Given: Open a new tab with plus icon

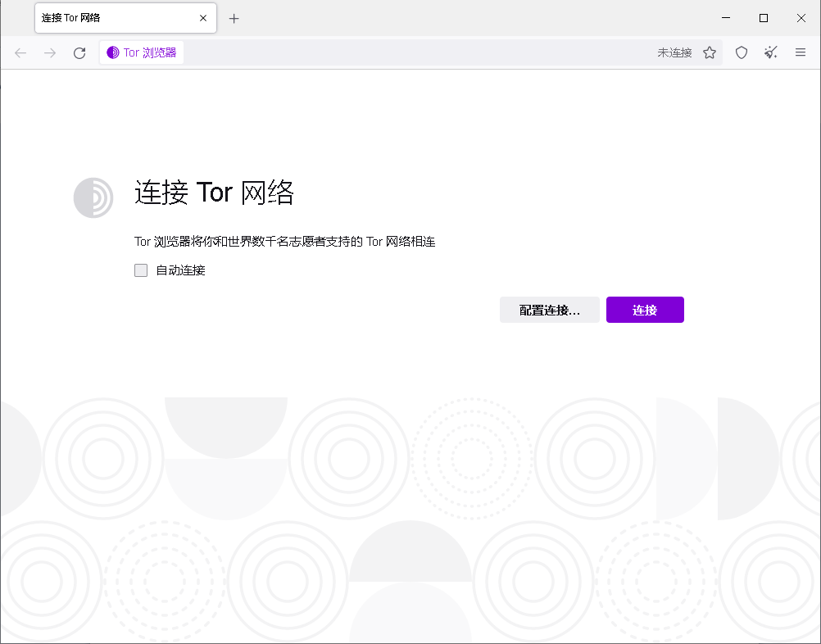Looking at the screenshot, I should 234,18.
